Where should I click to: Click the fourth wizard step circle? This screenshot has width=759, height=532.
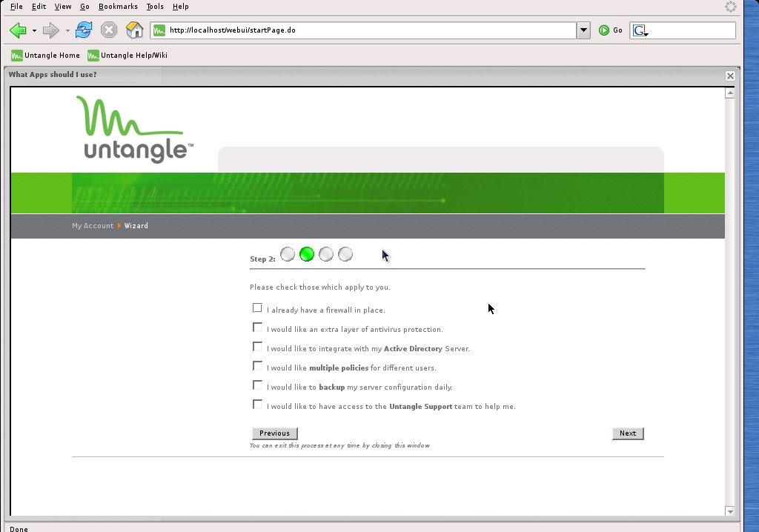click(x=345, y=254)
